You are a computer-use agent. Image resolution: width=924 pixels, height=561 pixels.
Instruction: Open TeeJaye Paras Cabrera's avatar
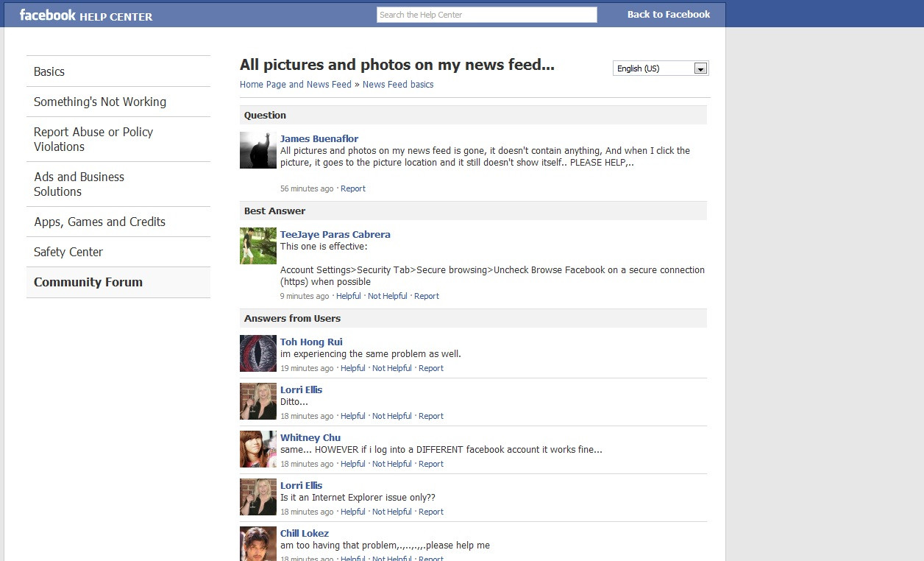click(x=257, y=246)
